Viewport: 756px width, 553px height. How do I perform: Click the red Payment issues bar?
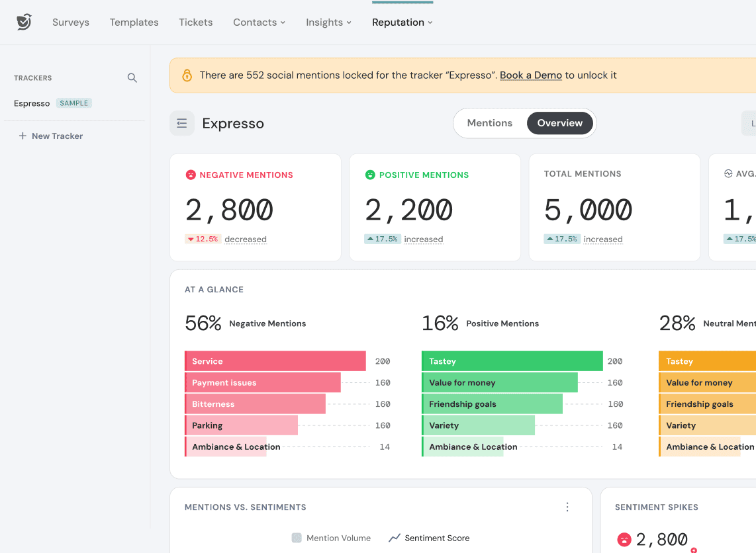pos(263,382)
